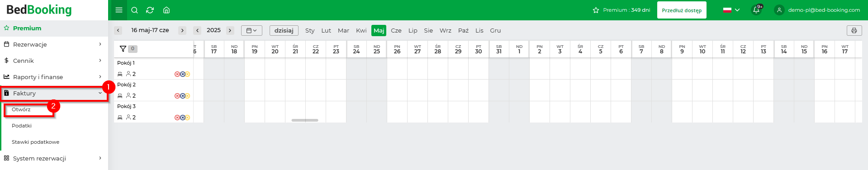Open notifications bell icon
The height and width of the screenshot is (170, 868).
tap(756, 10)
